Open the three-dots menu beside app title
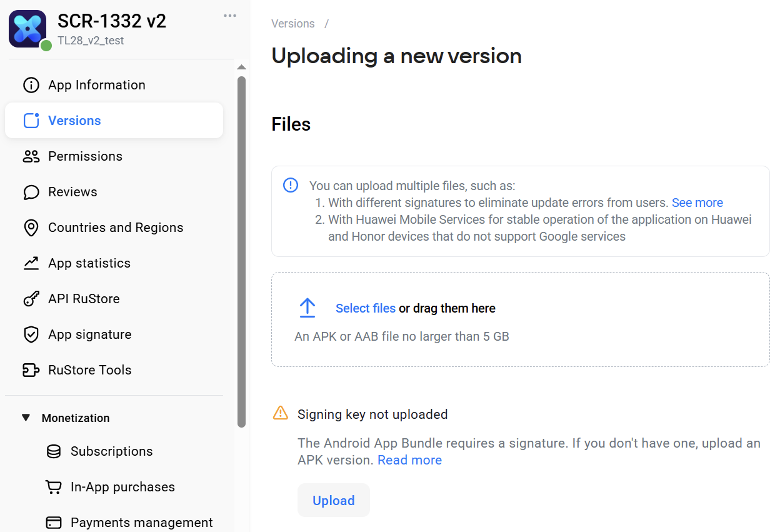This screenshot has width=780, height=532. click(x=230, y=16)
